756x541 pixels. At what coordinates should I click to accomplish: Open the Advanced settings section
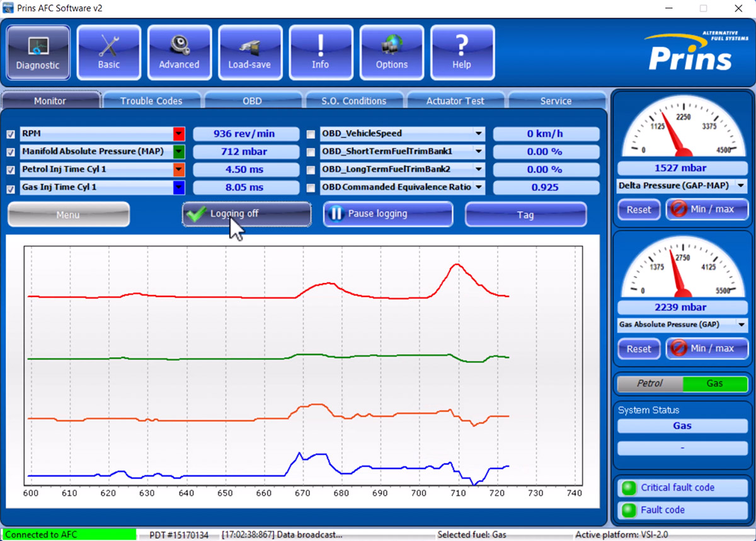point(179,52)
